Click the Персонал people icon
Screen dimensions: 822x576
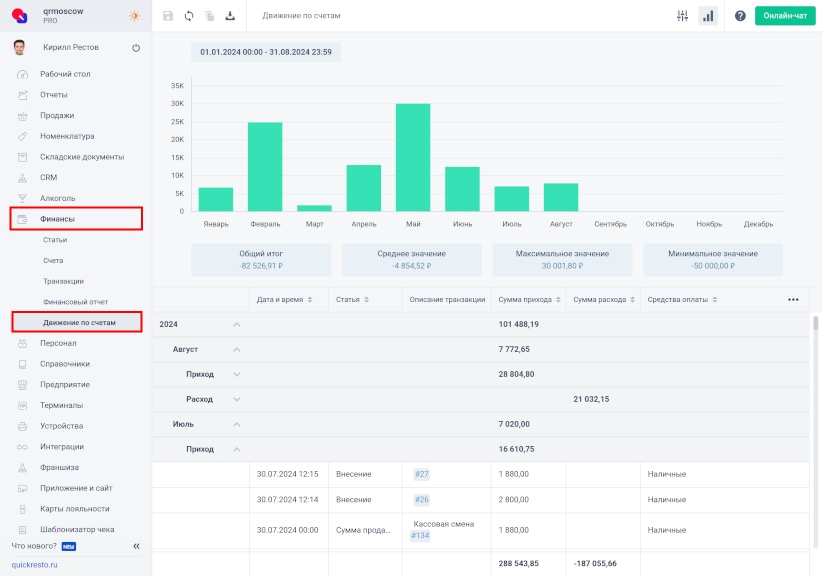tap(22, 343)
